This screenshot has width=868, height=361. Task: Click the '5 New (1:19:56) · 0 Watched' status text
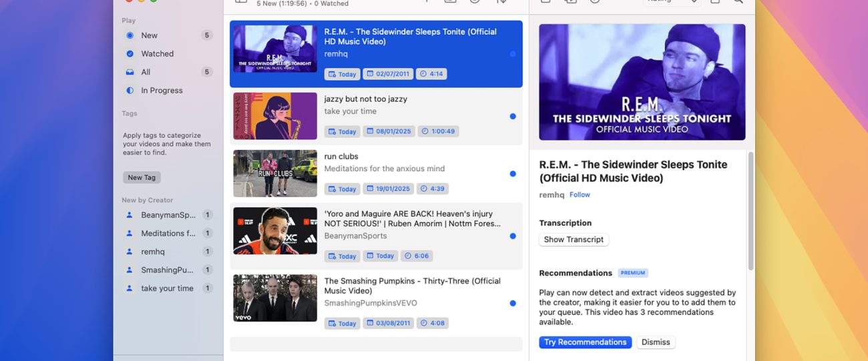(x=302, y=3)
